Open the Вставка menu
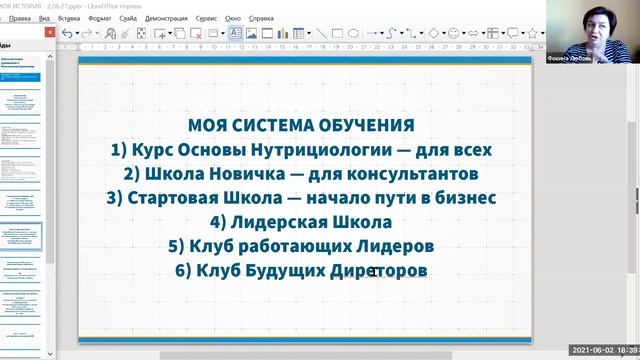This screenshot has width=640, height=360. click(x=69, y=18)
